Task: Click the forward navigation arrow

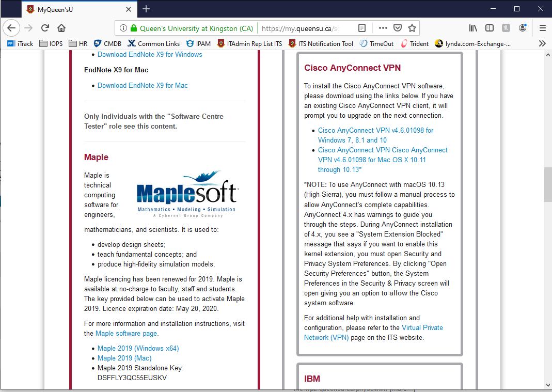Action: pyautogui.click(x=28, y=28)
